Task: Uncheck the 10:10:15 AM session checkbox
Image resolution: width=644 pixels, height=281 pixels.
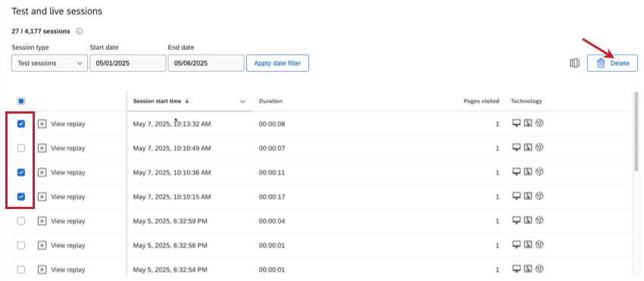Action: tap(21, 197)
